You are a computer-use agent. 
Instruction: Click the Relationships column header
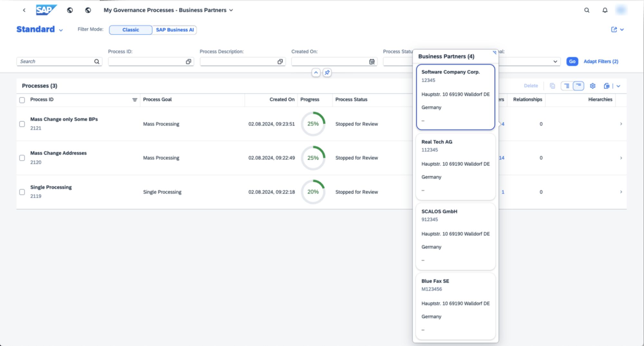527,100
